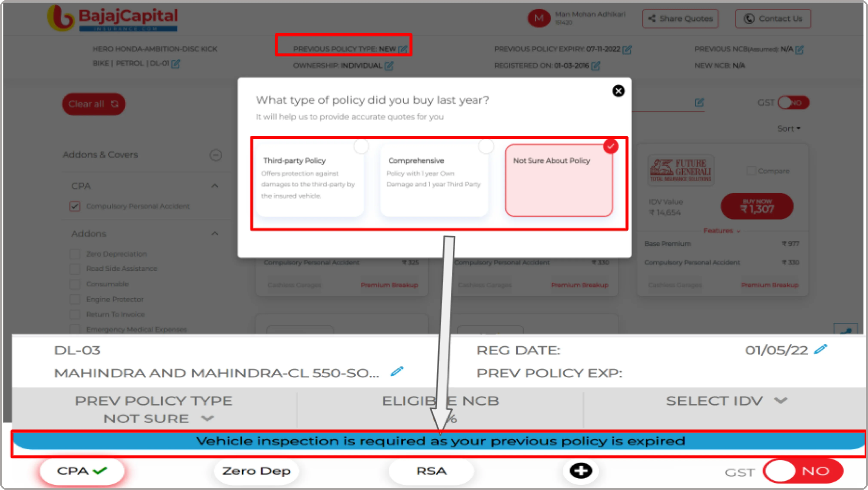Click the Clear all button
This screenshot has height=490, width=868.
(94, 104)
